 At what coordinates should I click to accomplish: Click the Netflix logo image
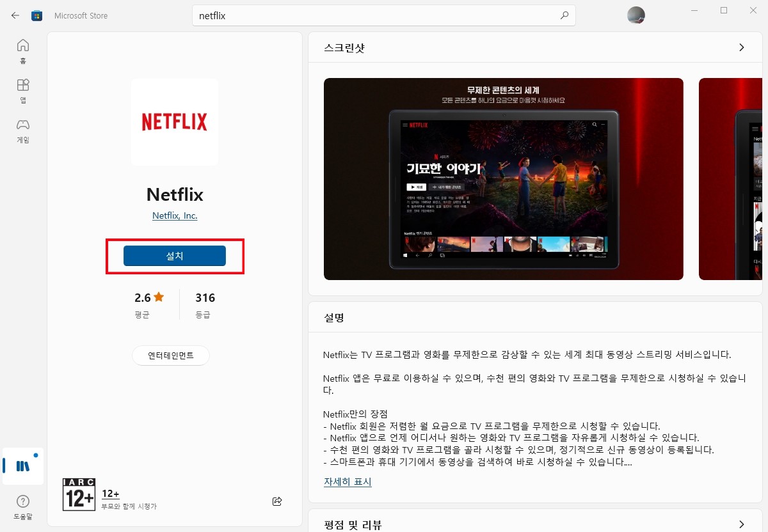pyautogui.click(x=174, y=121)
